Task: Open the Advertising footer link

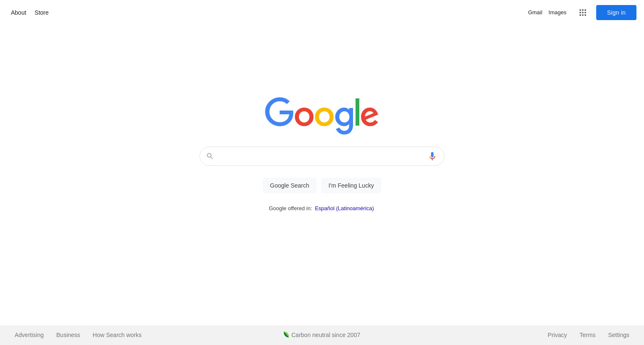Action: [29, 335]
